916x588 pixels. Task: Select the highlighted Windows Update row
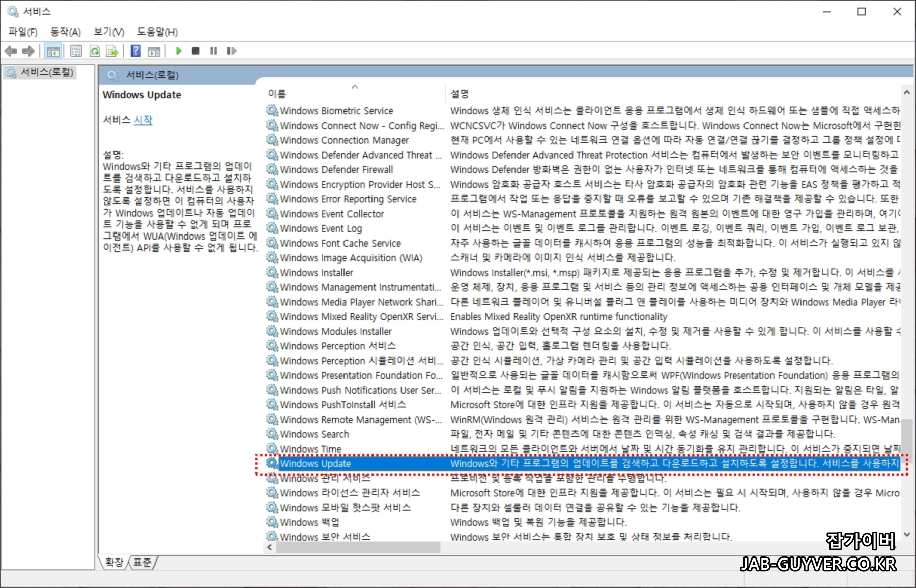tap(582, 464)
